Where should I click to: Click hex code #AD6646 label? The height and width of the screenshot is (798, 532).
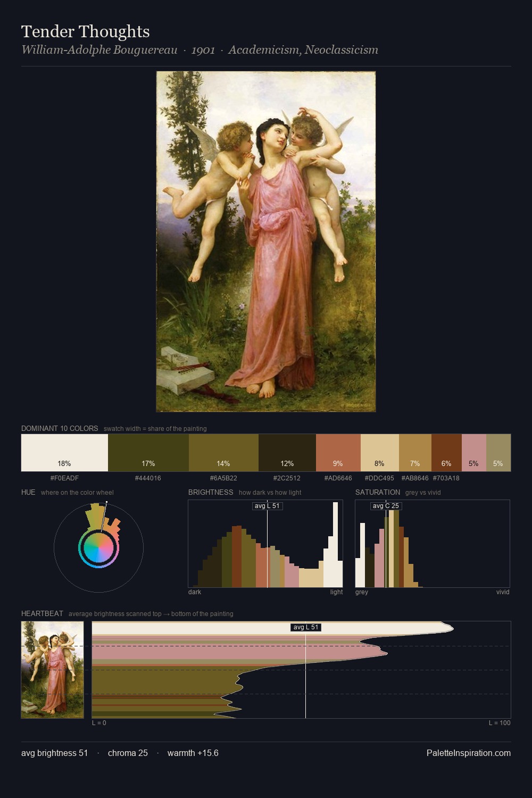click(x=338, y=478)
